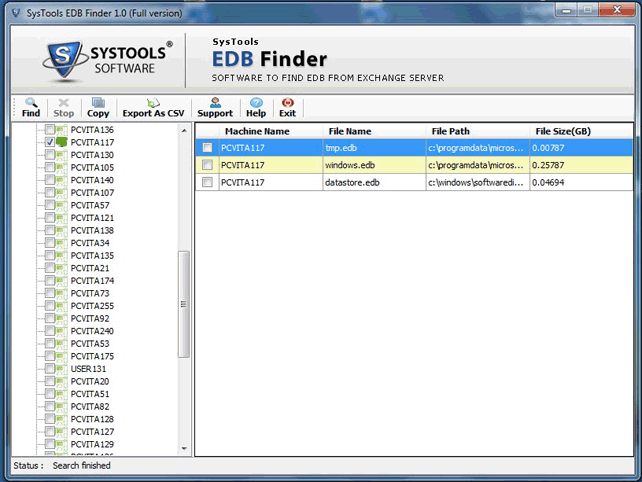Uncheck the PCVITA117 tree checkbox
Screen dimensions: 642x482
(x=50, y=142)
